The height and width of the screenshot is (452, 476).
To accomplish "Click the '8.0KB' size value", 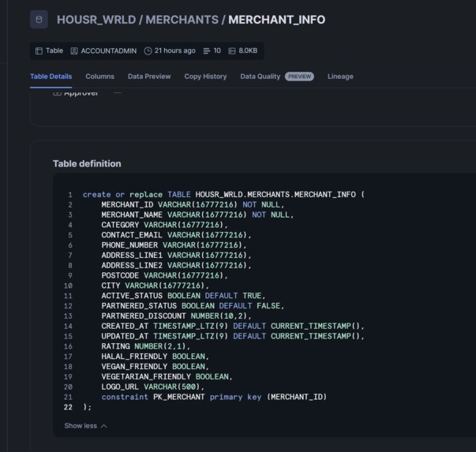I will tap(248, 50).
